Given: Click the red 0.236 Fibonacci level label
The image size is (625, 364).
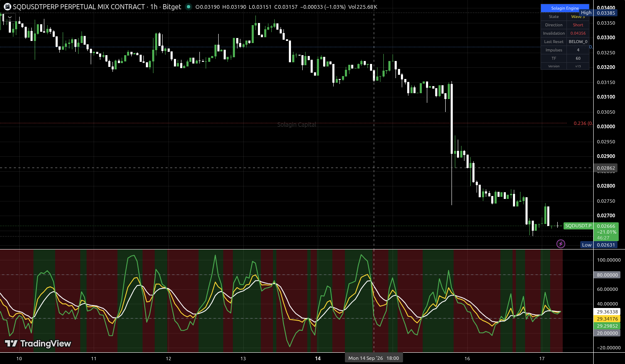Looking at the screenshot, I should 583,124.
